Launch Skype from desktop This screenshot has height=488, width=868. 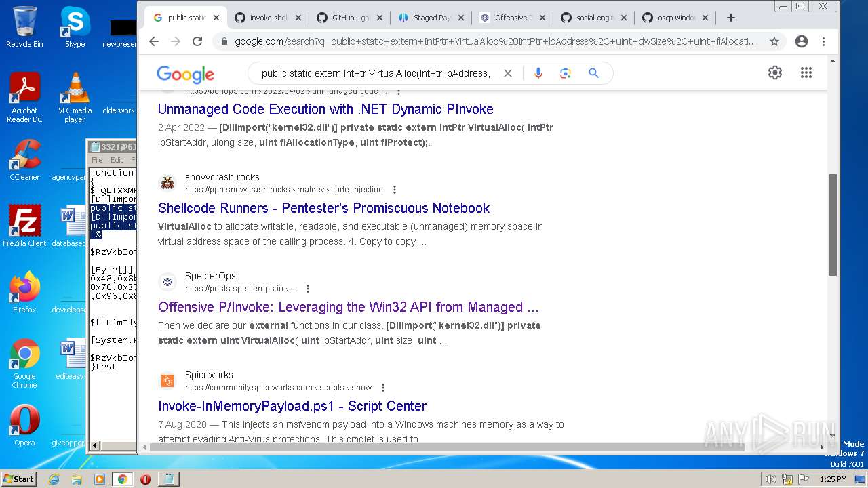point(75,27)
